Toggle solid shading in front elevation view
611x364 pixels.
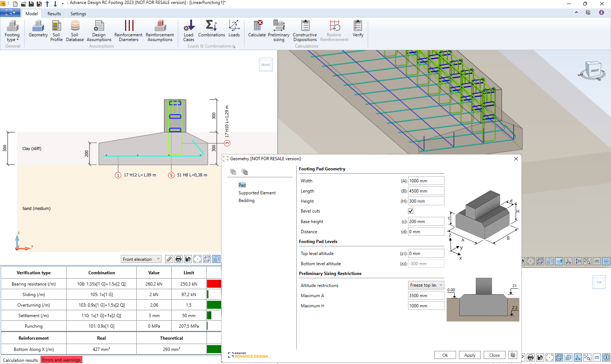[216, 259]
